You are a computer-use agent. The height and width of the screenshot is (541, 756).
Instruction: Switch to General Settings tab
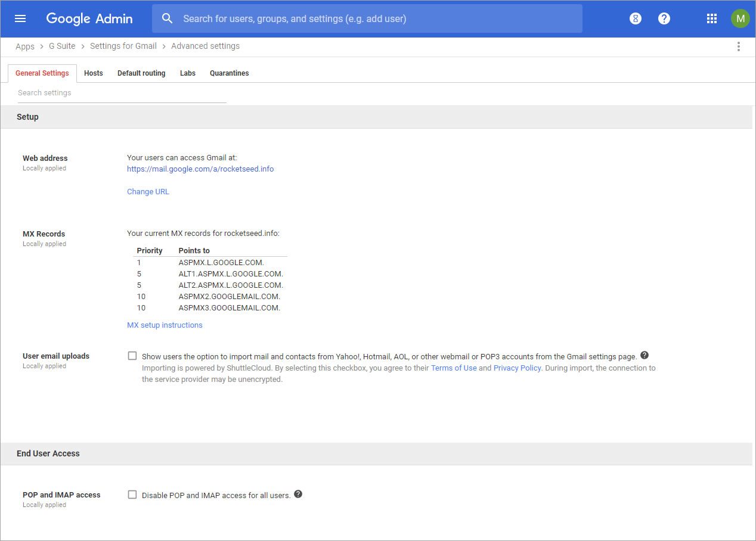(42, 73)
